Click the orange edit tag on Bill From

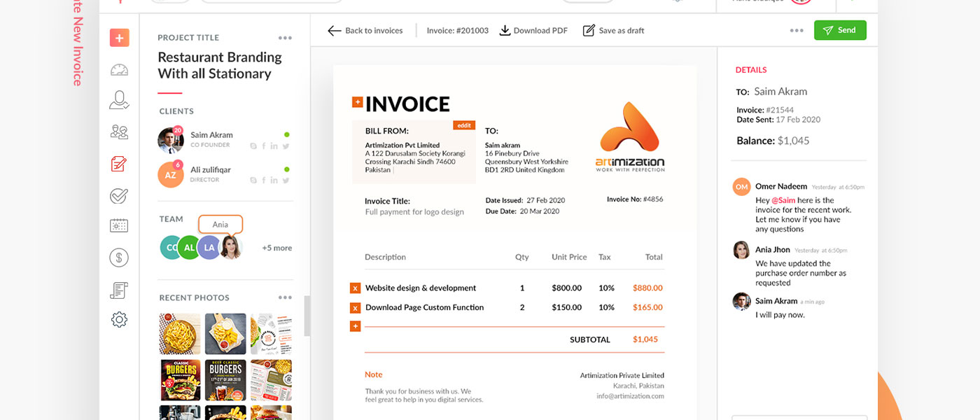click(x=463, y=125)
